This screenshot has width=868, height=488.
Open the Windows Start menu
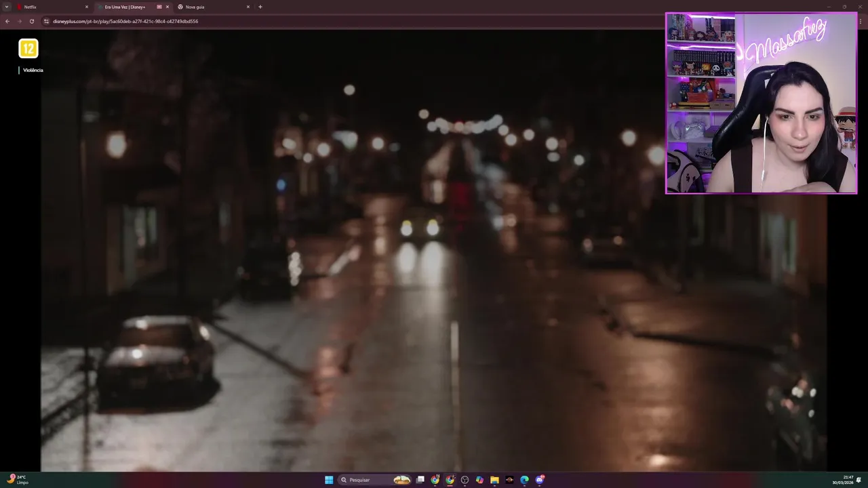pos(329,480)
